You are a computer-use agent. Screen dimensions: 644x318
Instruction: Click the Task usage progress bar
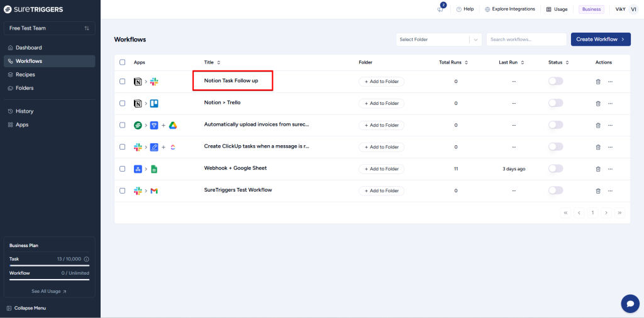[49, 266]
